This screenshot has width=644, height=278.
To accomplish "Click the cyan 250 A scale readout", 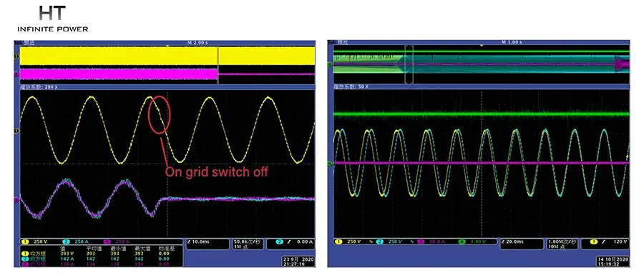I will click(82, 242).
